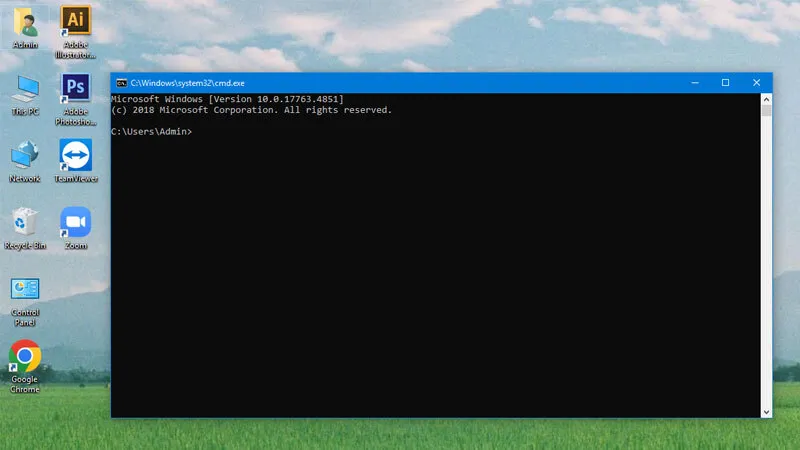The image size is (800, 450).
Task: Open TeamViewer desktop shortcut
Action: click(76, 161)
